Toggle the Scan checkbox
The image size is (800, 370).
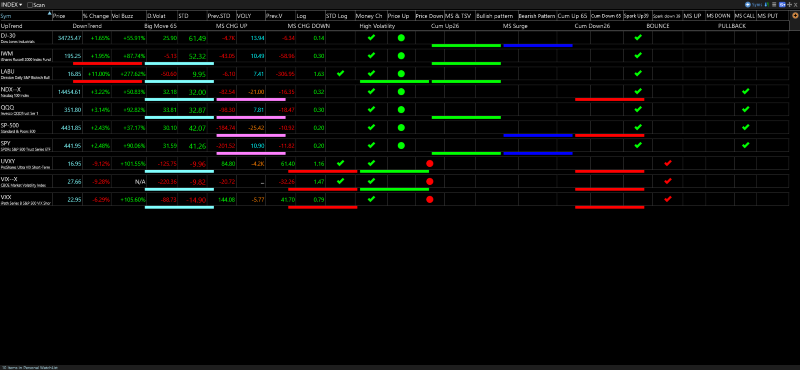(30, 5)
